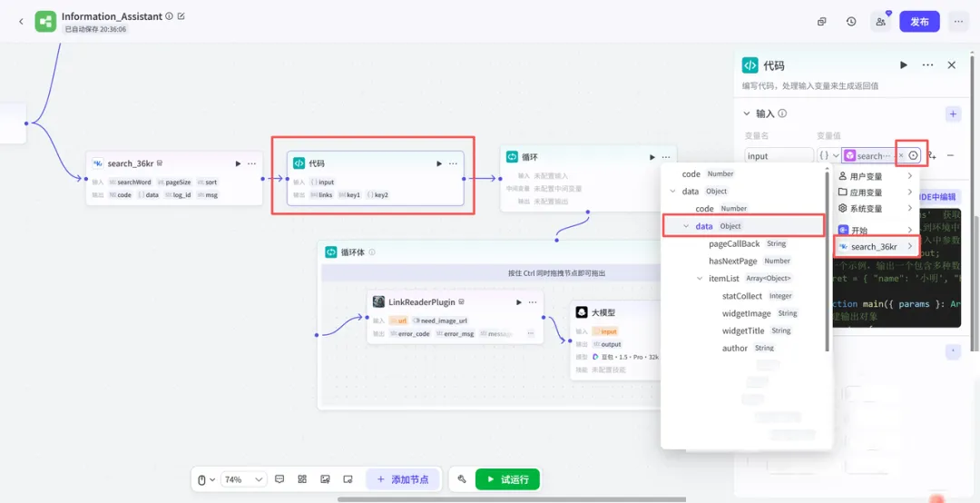Delete input row with minus icon
This screenshot has height=503, width=980.
click(951, 156)
